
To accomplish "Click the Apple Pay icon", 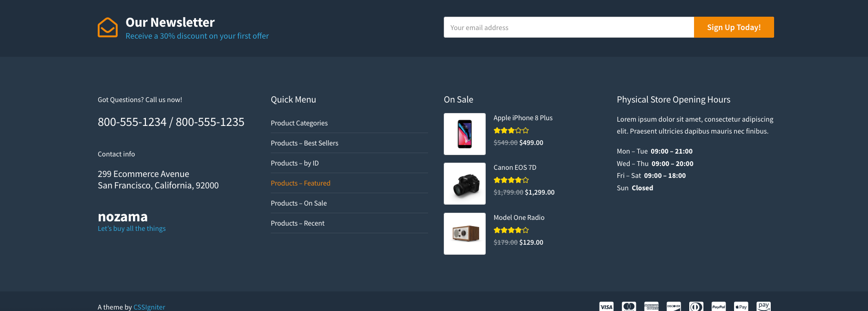I will coord(741,306).
